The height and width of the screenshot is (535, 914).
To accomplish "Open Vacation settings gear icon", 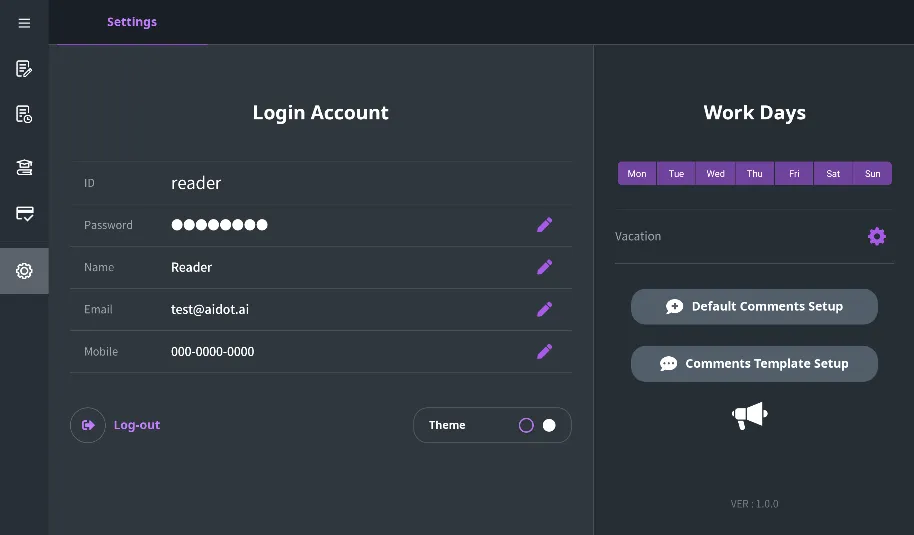I will pyautogui.click(x=876, y=236).
